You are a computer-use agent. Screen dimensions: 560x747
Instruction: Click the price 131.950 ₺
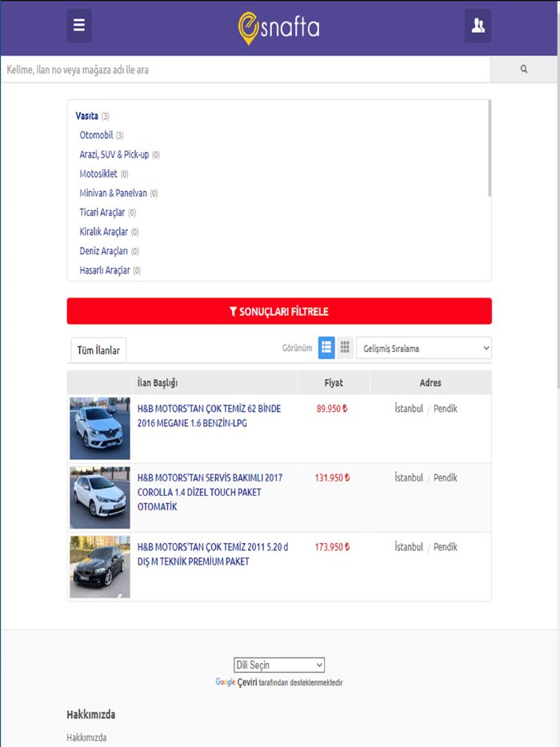click(x=332, y=477)
